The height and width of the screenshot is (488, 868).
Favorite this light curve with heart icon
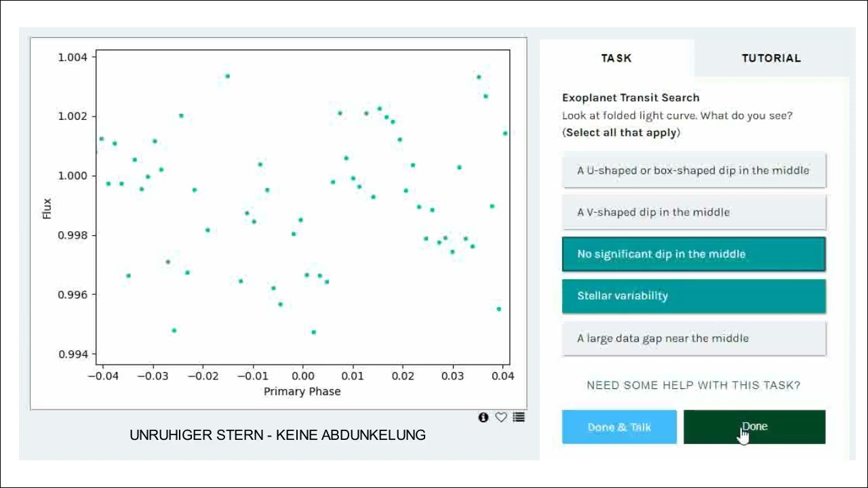click(x=501, y=418)
